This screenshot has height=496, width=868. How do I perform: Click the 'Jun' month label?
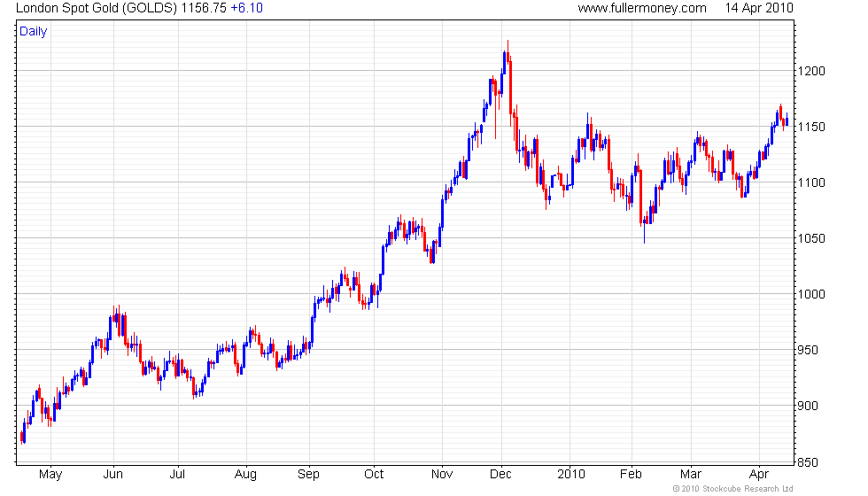point(113,475)
